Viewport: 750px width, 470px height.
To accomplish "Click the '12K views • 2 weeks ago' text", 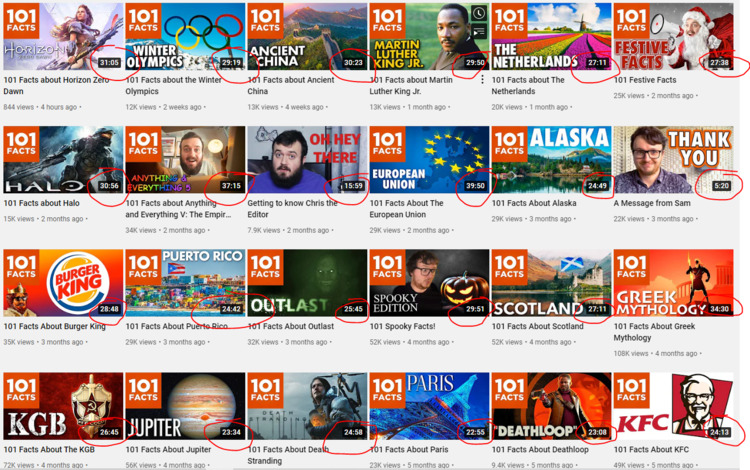I will pos(164,107).
